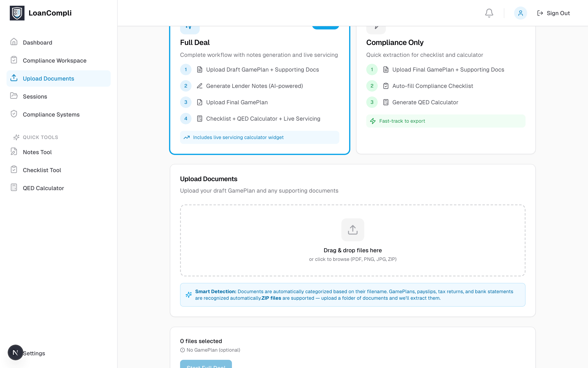Image resolution: width=588 pixels, height=368 pixels.
Task: Open the Notes Tool
Action: pyautogui.click(x=59, y=152)
